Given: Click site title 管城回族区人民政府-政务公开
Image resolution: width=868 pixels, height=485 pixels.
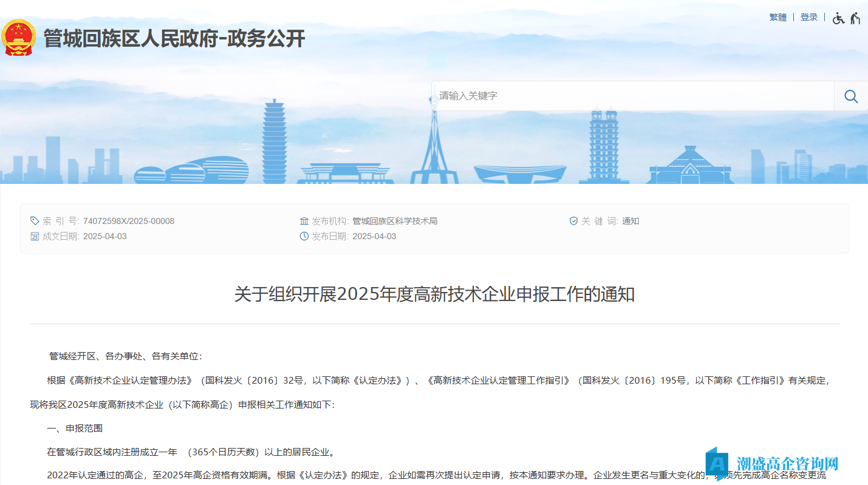Looking at the screenshot, I should (x=174, y=39).
